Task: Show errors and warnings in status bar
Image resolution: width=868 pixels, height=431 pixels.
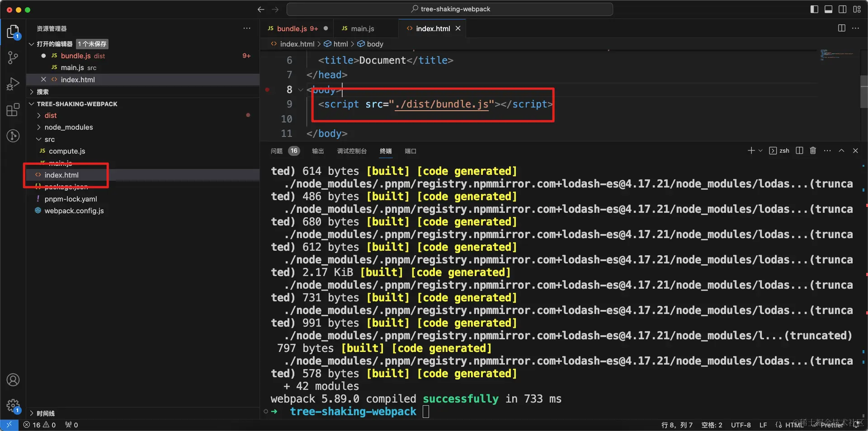Action: tap(39, 425)
